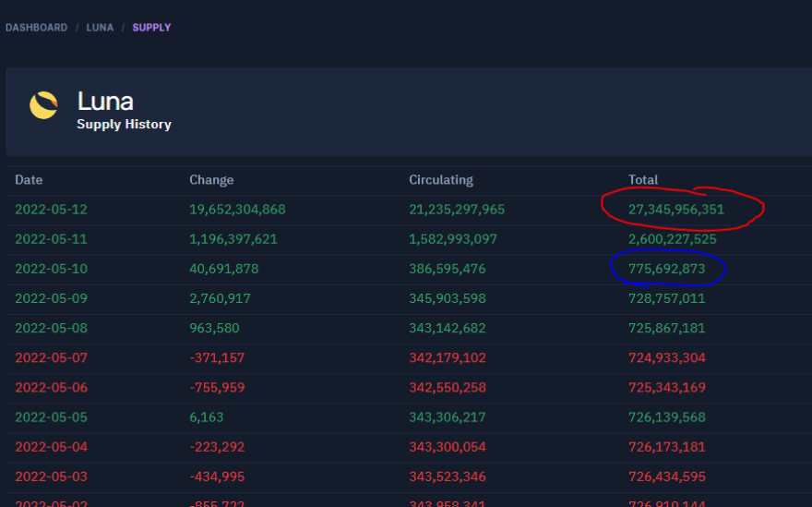Select the date 2022-05-07
This screenshot has width=812, height=507.
click(x=52, y=357)
